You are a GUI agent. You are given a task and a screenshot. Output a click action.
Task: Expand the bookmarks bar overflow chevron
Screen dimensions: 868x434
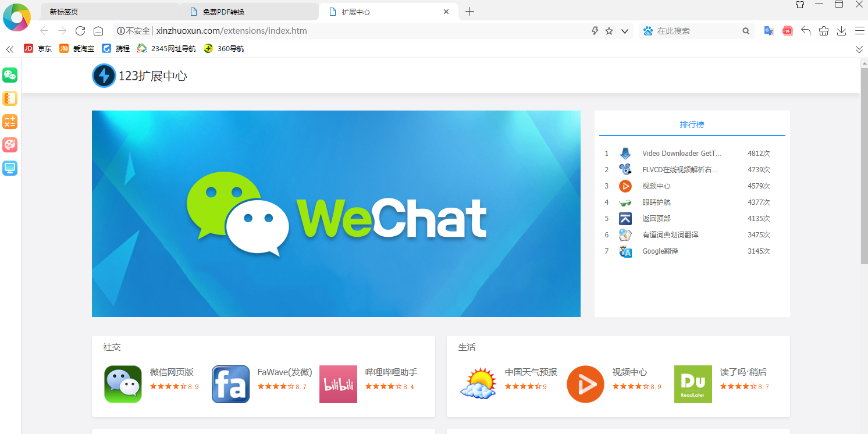tap(859, 49)
